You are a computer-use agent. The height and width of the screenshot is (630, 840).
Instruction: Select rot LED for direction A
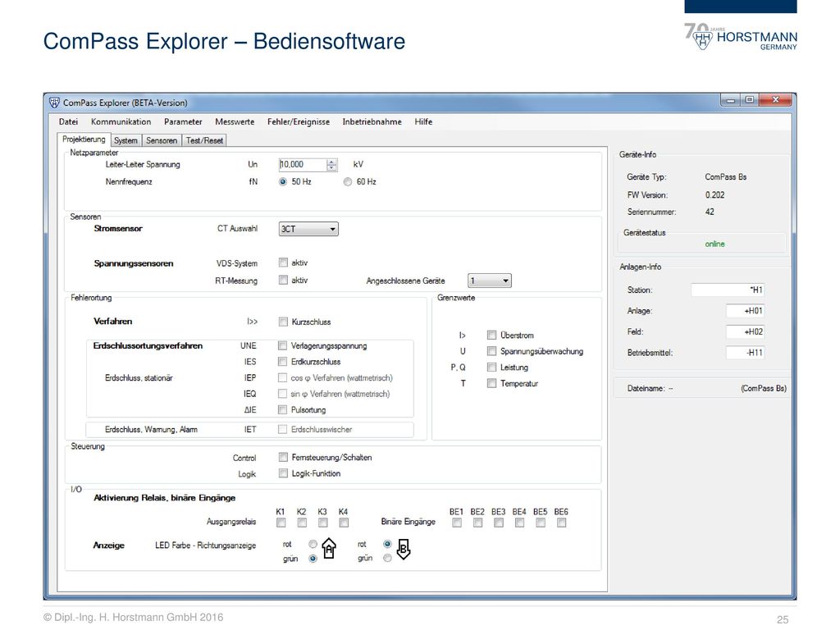pyautogui.click(x=313, y=544)
